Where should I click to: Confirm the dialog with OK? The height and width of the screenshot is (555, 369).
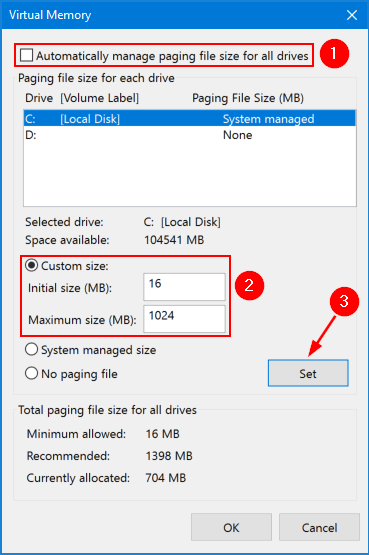pos(231,527)
